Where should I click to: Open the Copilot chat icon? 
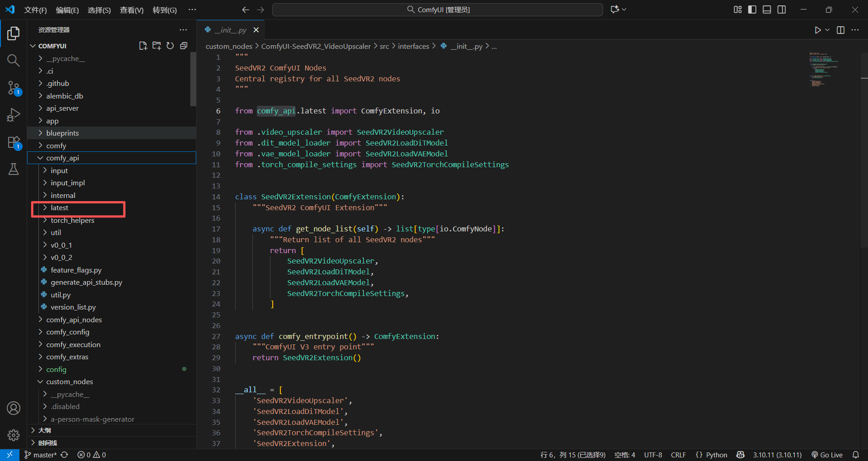[615, 9]
